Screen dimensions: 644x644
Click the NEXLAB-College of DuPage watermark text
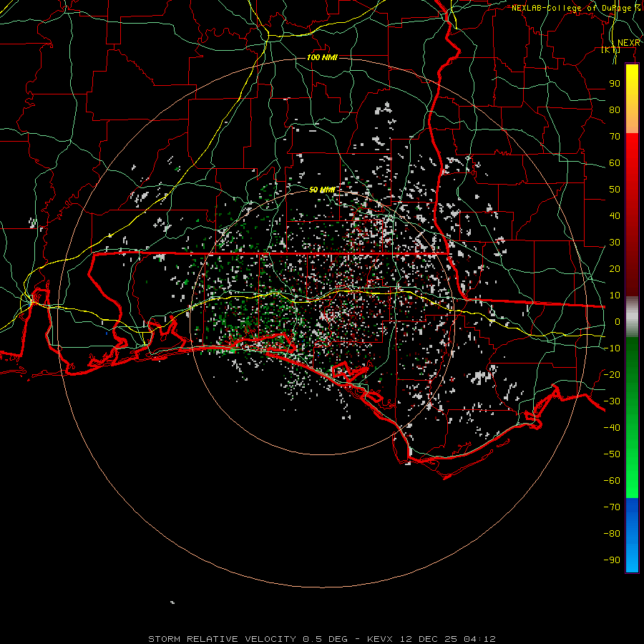point(576,8)
